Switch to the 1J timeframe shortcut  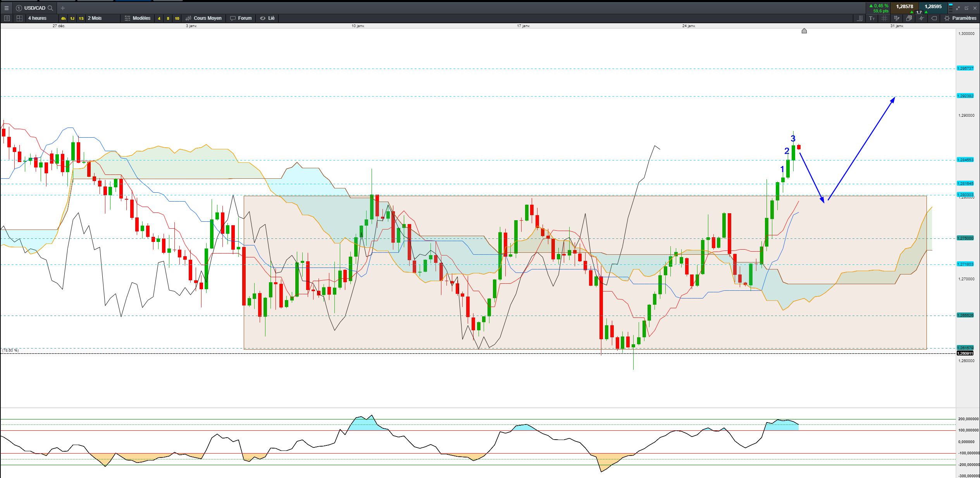pos(72,18)
